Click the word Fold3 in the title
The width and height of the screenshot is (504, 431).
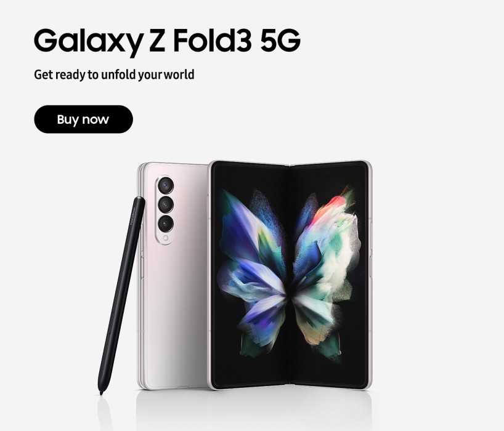pyautogui.click(x=212, y=41)
